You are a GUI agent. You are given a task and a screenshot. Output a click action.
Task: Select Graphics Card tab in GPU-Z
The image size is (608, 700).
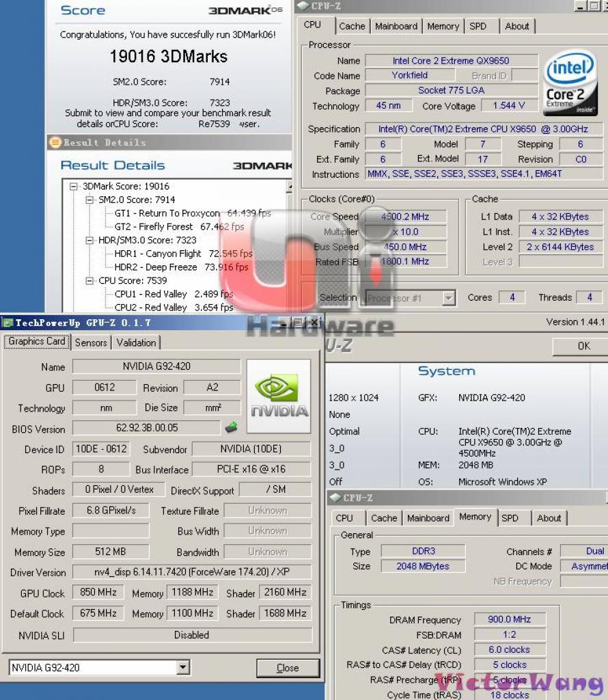click(37, 342)
